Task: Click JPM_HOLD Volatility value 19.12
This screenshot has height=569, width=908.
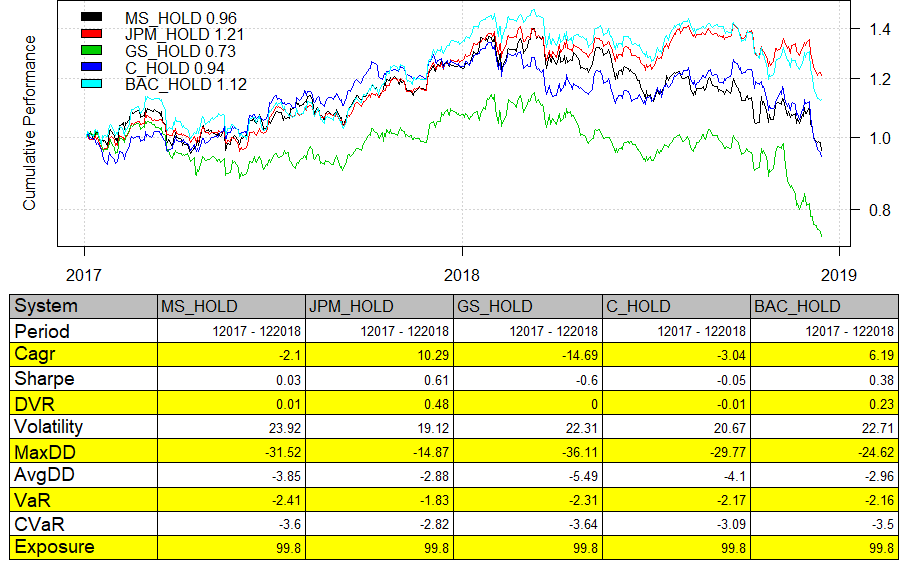Action: (x=433, y=428)
